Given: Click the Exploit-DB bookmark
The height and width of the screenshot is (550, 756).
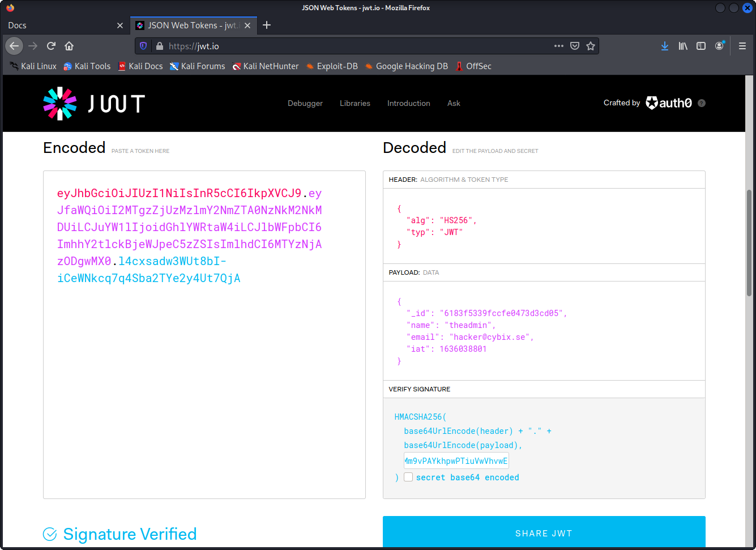Looking at the screenshot, I should click(x=332, y=66).
